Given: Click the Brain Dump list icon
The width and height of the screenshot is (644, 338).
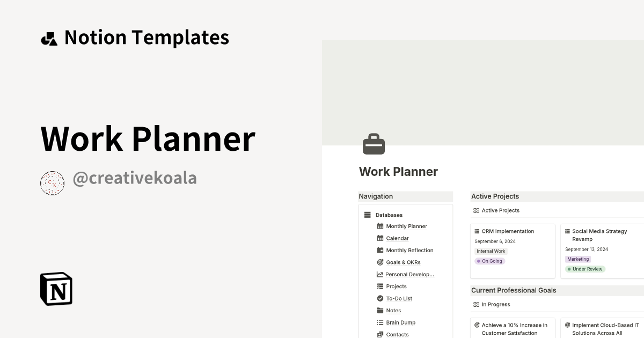Looking at the screenshot, I should tap(380, 322).
